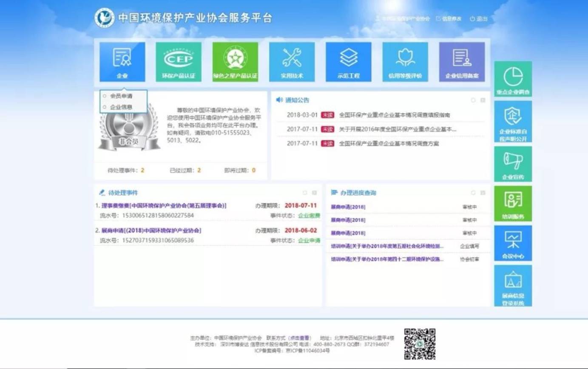The image size is (588, 369).
Task: Open 企业标准自我声明公开 shield sidebar tile
Action: click(x=513, y=122)
